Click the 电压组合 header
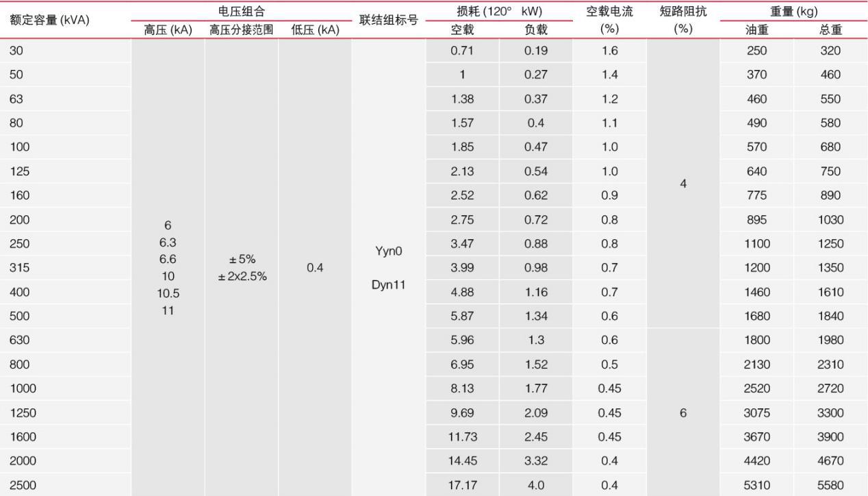The image size is (868, 496). coord(241,11)
